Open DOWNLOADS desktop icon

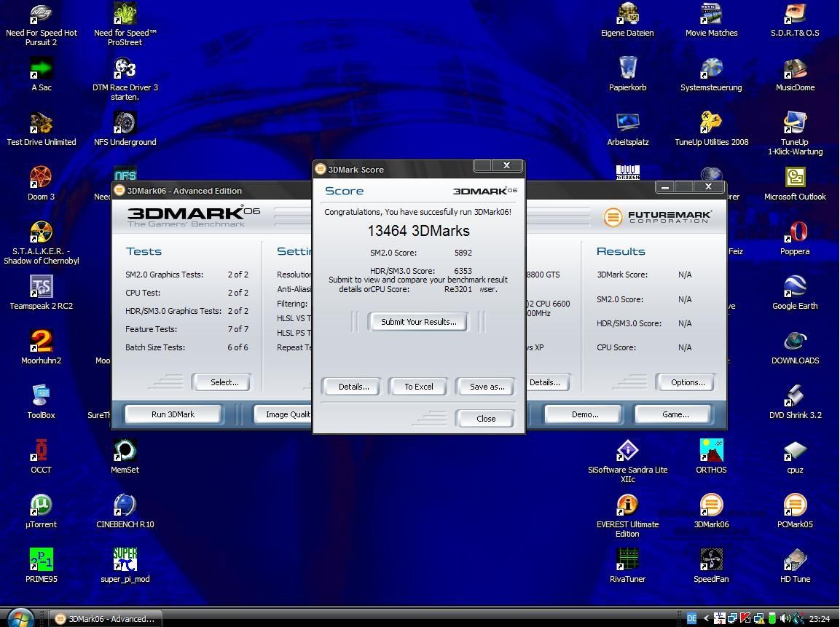[795, 348]
